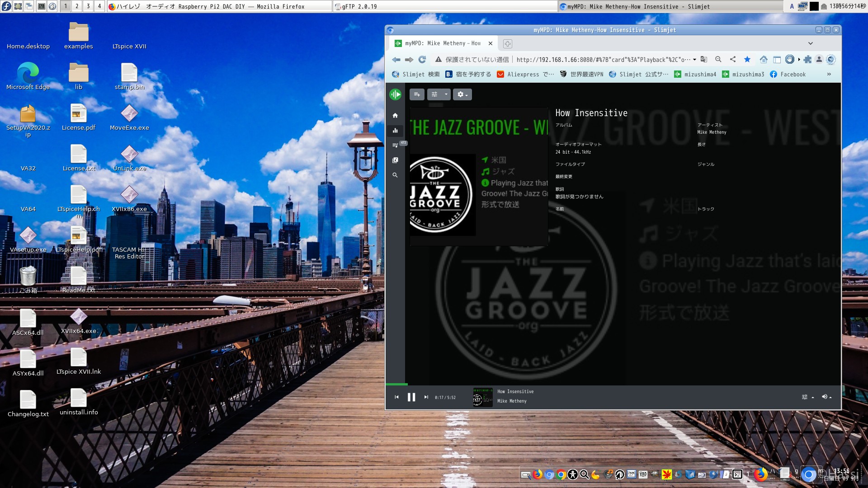Open the gear settings dropdown menu

[x=462, y=94]
